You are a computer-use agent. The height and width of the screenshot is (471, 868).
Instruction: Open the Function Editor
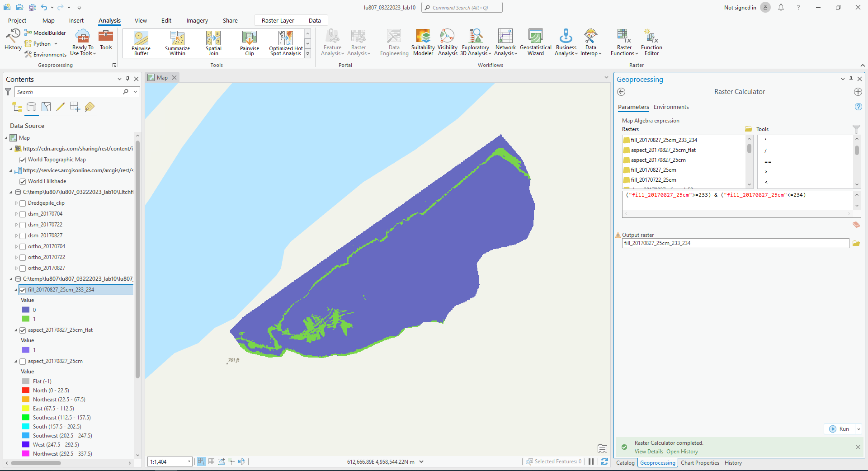(x=651, y=42)
